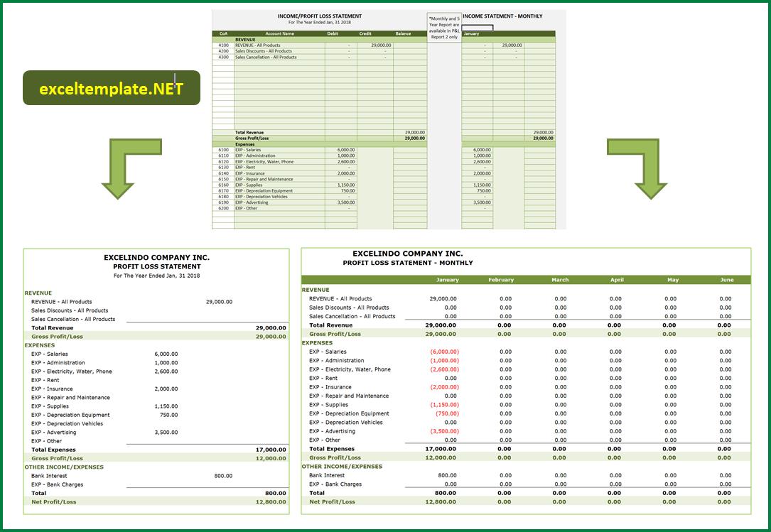Click the 'CoA' column header in the top sheet
Viewport: 771px width, 532px height.
pyautogui.click(x=223, y=33)
